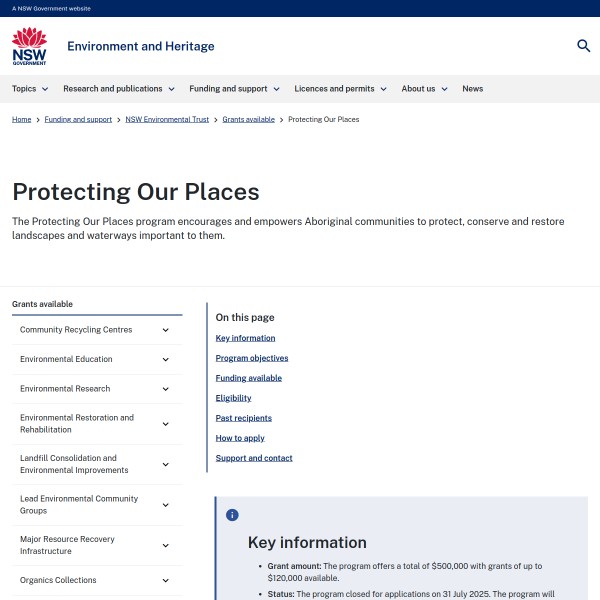Open NSW Environmental Trust breadcrumb
600x600 pixels.
tap(167, 119)
